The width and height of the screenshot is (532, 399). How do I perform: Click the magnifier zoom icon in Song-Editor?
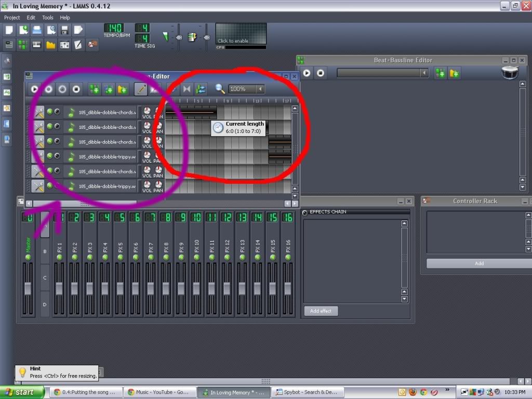pos(220,89)
